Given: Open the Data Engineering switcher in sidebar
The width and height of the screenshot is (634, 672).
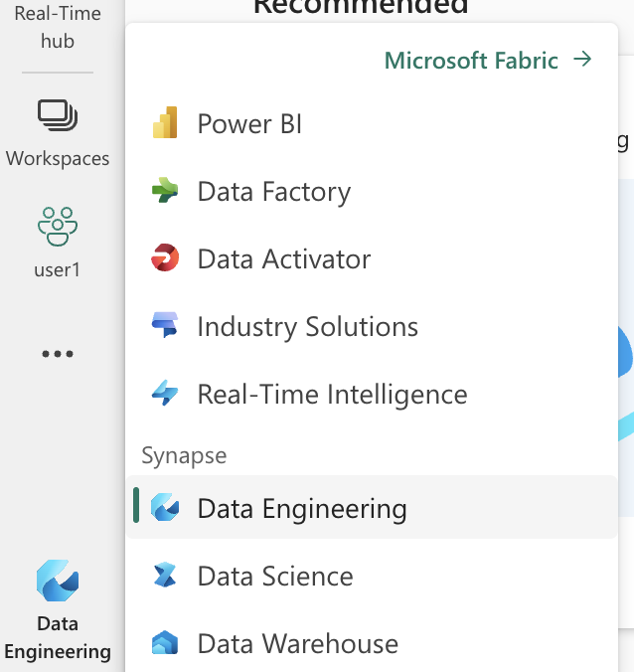Looking at the screenshot, I should [x=58, y=609].
